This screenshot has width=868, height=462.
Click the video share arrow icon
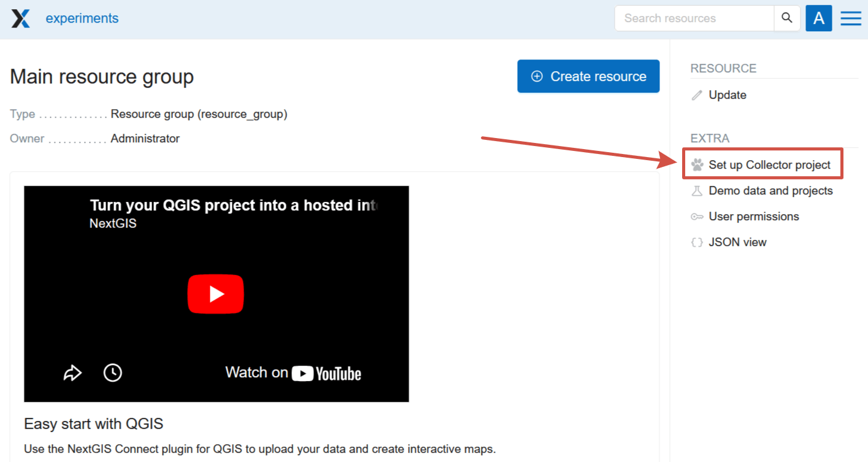(x=72, y=372)
